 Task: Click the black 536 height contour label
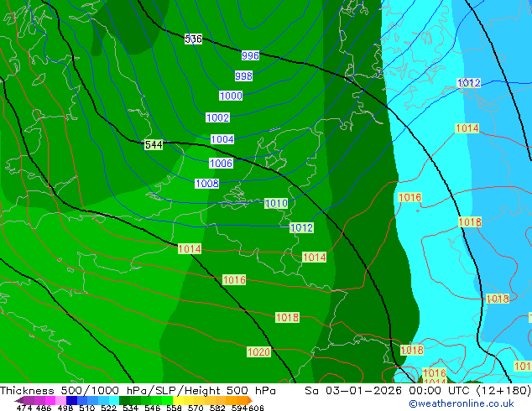pyautogui.click(x=193, y=39)
